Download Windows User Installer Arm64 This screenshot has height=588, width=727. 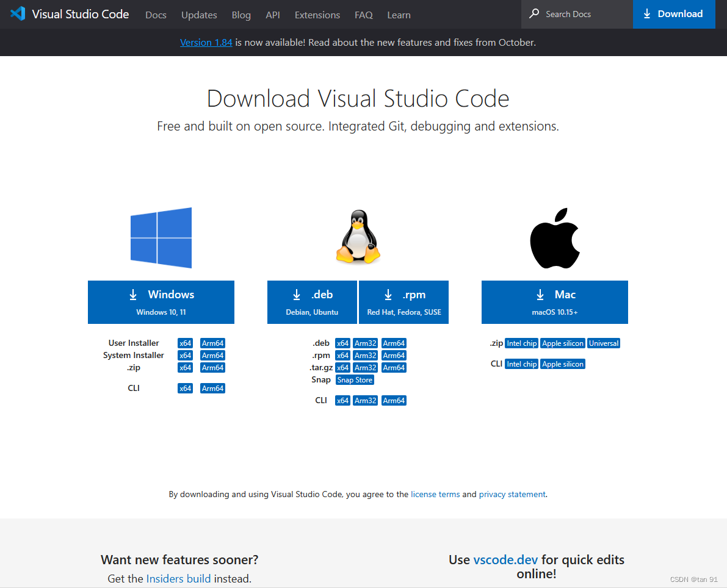tap(213, 343)
